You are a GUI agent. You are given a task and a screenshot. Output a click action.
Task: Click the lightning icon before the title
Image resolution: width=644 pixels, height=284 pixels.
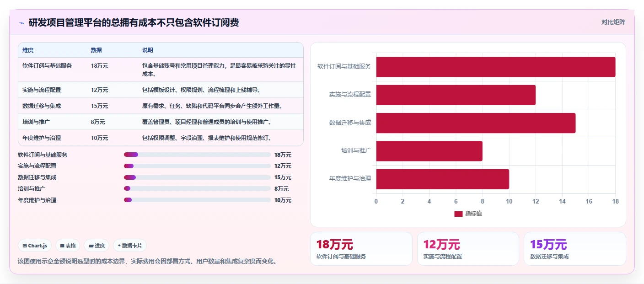[21, 23]
